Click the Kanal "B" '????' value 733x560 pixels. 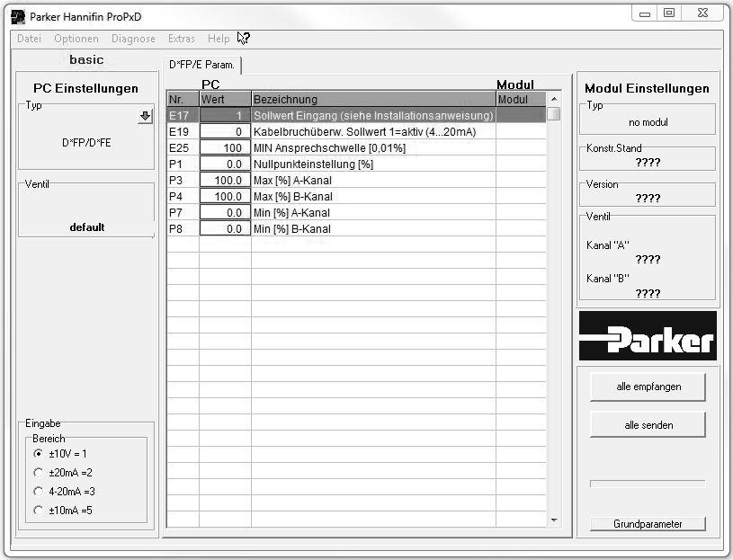(x=648, y=294)
